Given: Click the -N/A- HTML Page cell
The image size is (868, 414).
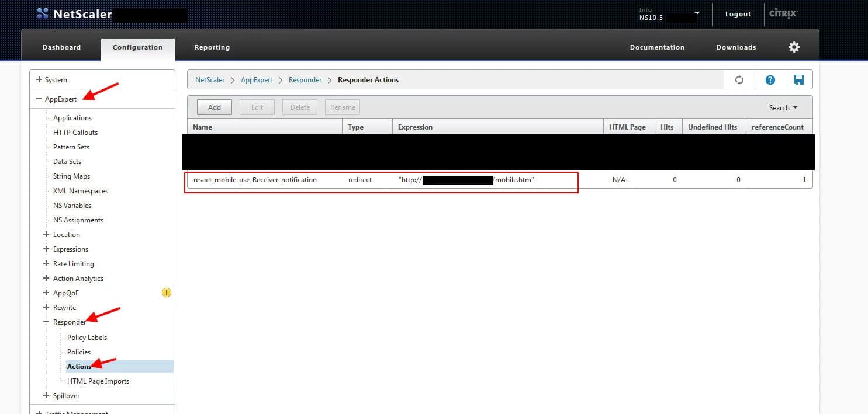Looking at the screenshot, I should click(618, 180).
